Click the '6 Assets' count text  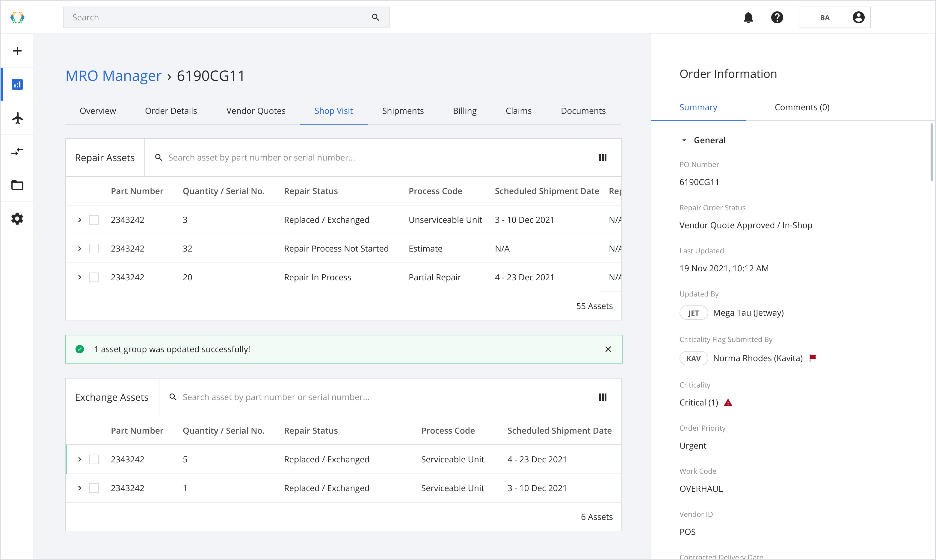(597, 517)
